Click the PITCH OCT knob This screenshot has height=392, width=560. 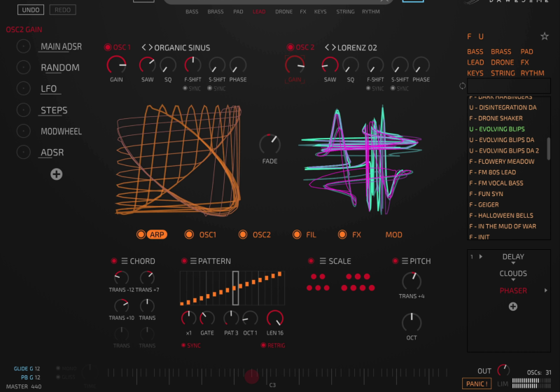[x=412, y=323]
